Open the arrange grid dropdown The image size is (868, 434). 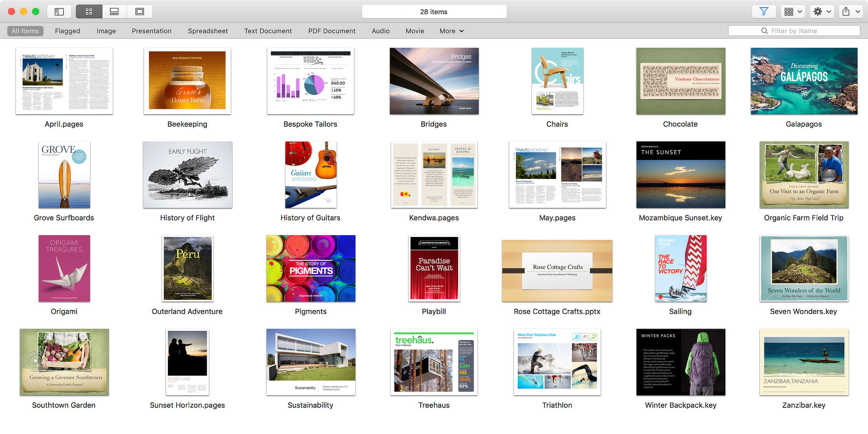click(x=793, y=12)
